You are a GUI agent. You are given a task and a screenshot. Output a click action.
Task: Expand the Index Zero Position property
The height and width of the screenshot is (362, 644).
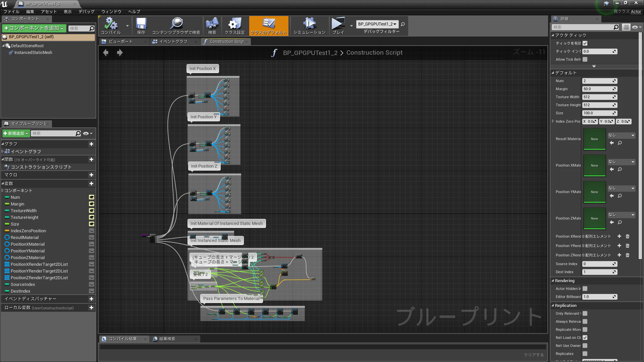click(x=553, y=121)
